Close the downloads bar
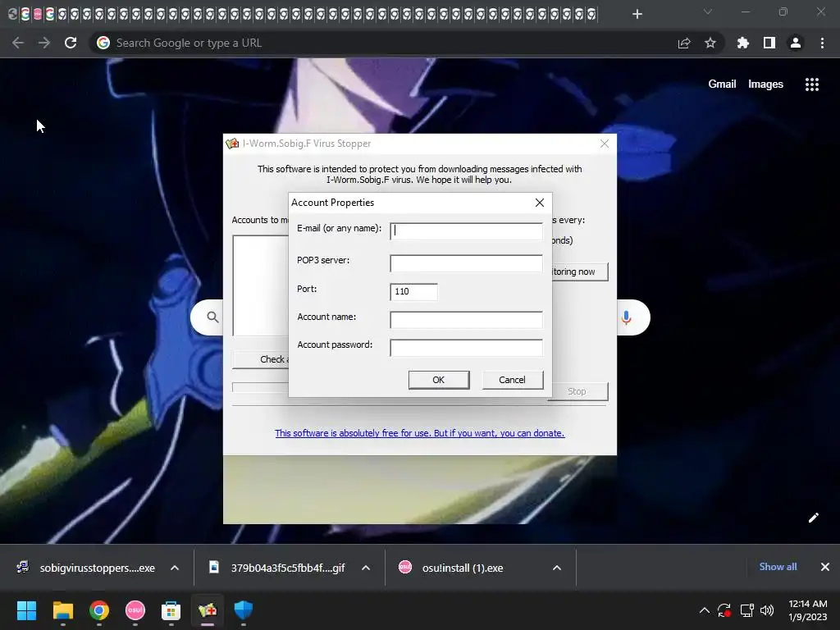Viewport: 840px width, 630px height. point(825,567)
